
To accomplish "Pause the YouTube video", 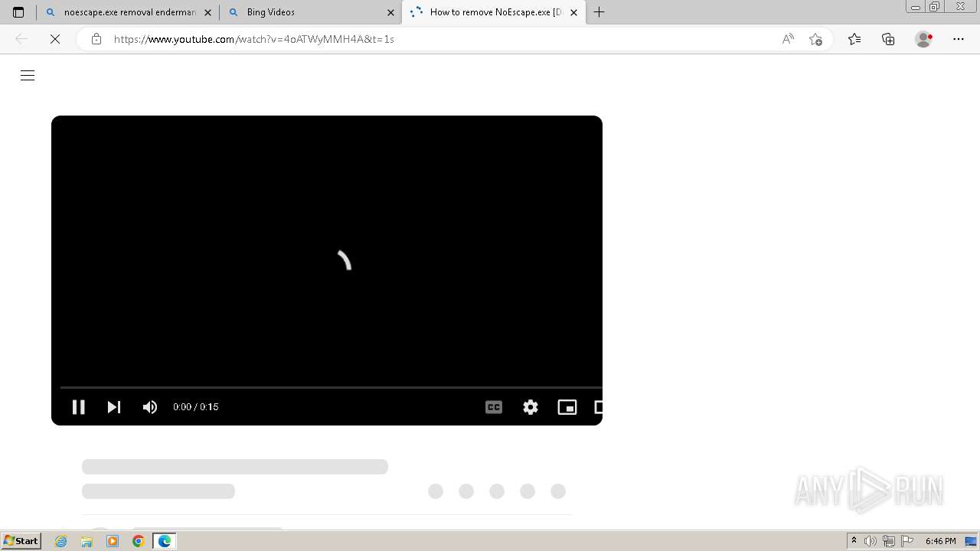I will [78, 407].
